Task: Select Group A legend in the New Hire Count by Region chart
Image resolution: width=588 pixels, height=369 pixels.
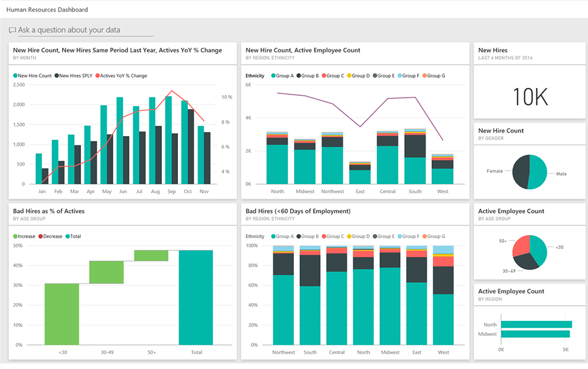Action: pyautogui.click(x=273, y=76)
